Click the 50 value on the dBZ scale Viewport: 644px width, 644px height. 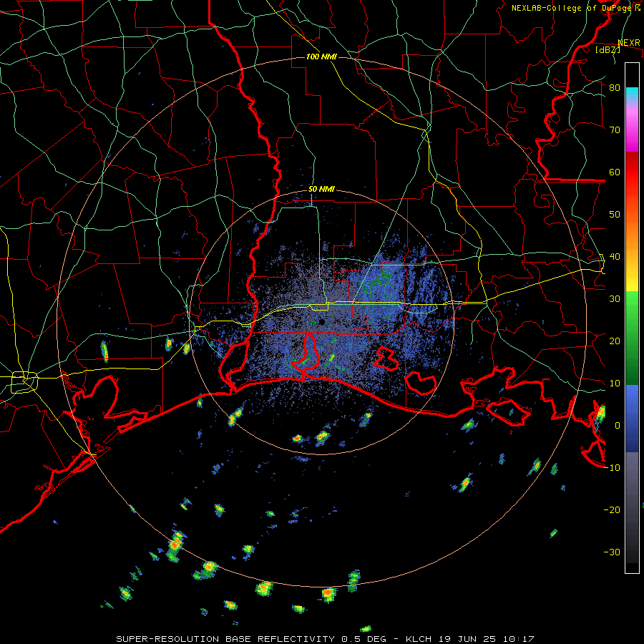(x=615, y=215)
